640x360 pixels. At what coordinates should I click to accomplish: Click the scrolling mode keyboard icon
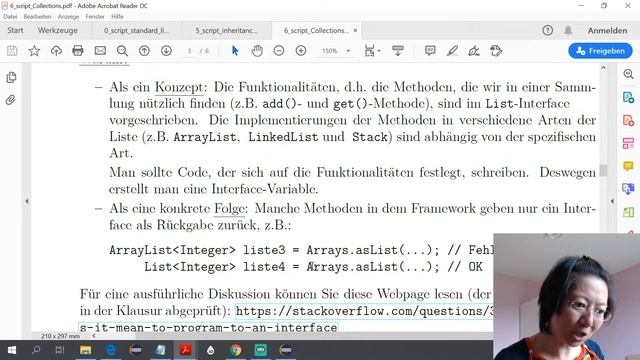tap(398, 51)
